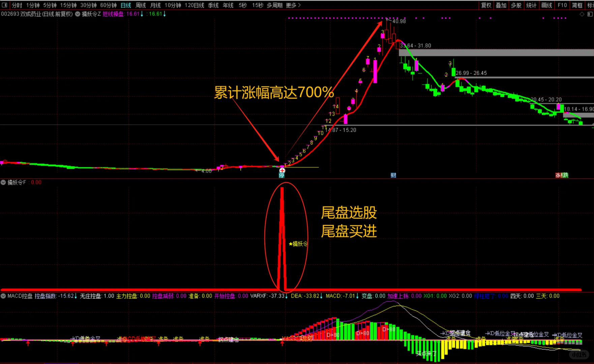
Task: Click the ★擒妖令 signal label
Action: point(298,244)
